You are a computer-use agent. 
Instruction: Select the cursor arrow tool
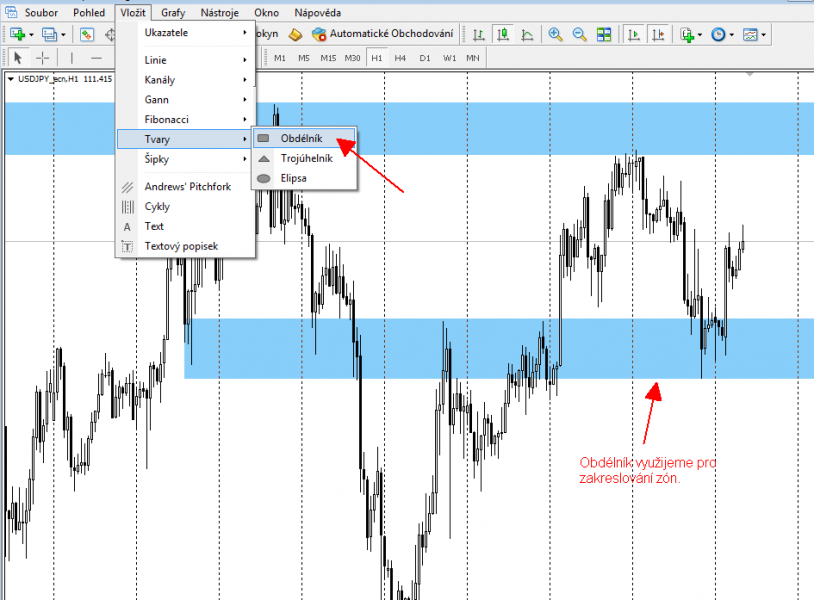17,57
